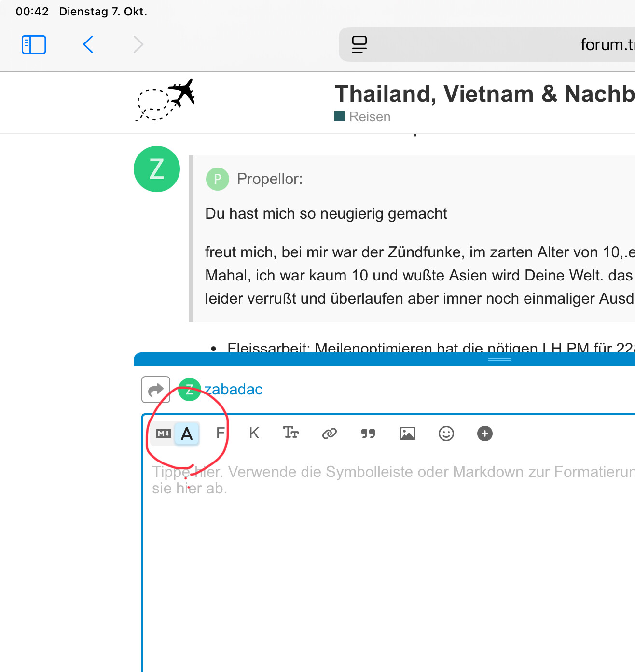Image resolution: width=635 pixels, height=672 pixels.
Task: Insert a hyperlink via chain icon
Action: click(x=330, y=434)
